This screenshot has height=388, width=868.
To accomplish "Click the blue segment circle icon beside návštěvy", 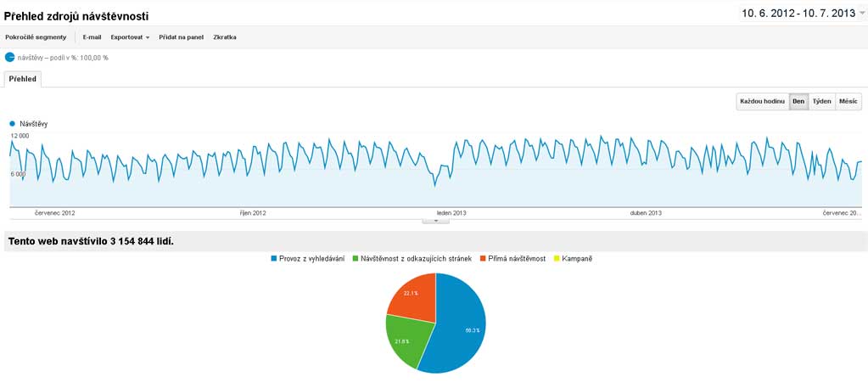I will (x=10, y=58).
